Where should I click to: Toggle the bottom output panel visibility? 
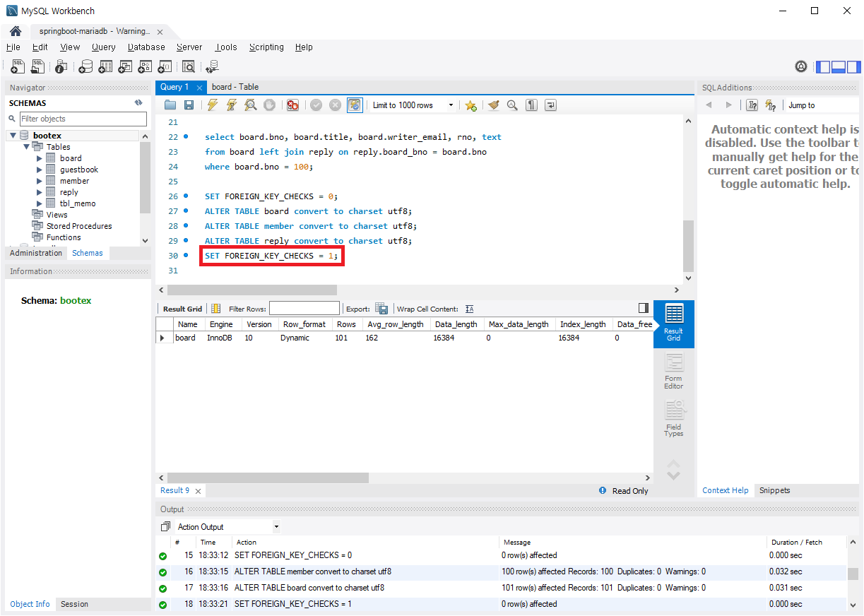click(x=839, y=67)
